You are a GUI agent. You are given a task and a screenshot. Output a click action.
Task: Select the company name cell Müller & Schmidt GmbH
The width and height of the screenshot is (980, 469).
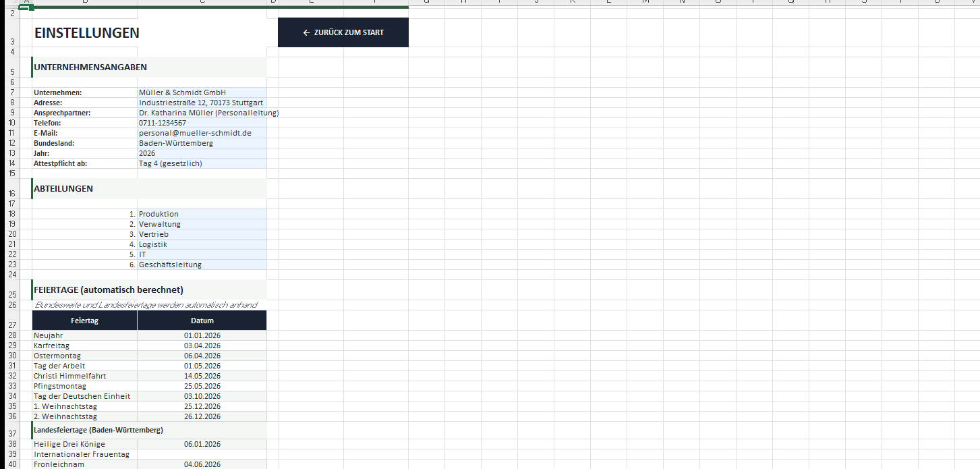click(x=202, y=92)
